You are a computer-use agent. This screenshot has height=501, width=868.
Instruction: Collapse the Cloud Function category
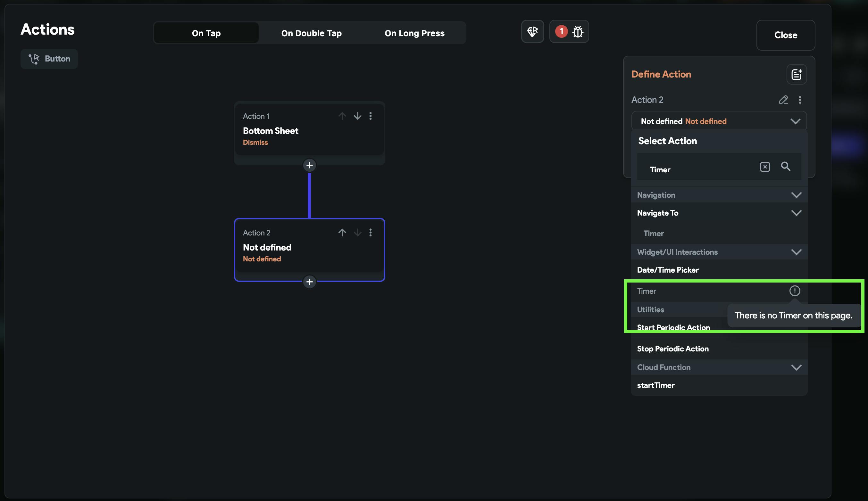(796, 367)
